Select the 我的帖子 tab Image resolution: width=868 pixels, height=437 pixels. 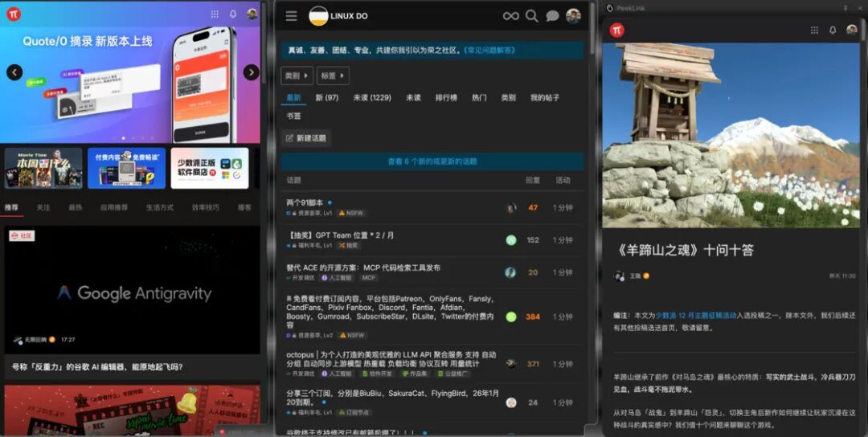tap(545, 97)
